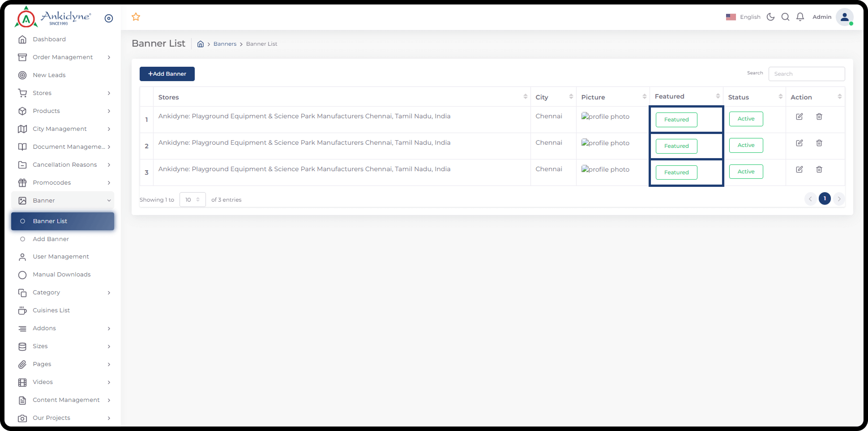Click the edit icon for banner row 1
The image size is (868, 431).
pos(799,116)
